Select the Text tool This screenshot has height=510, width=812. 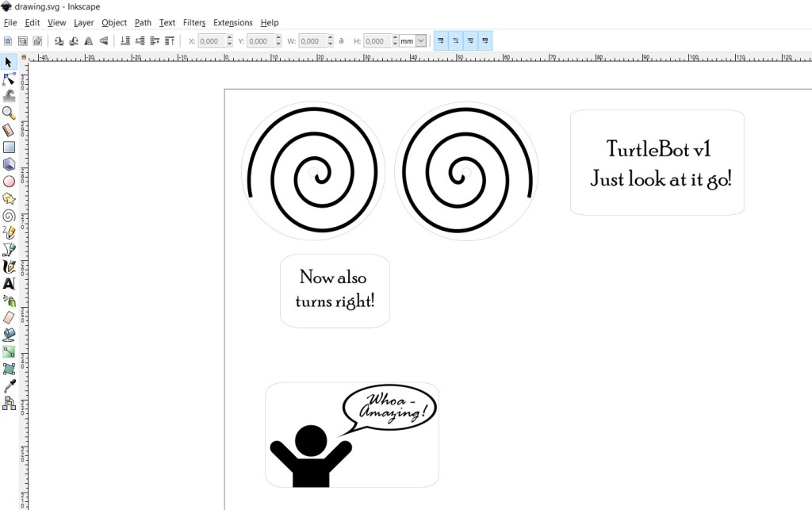pos(9,283)
